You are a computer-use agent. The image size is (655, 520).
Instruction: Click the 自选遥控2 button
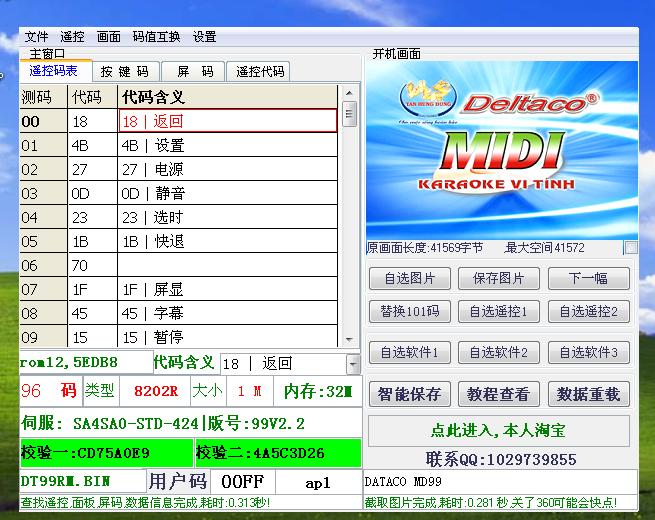point(589,311)
